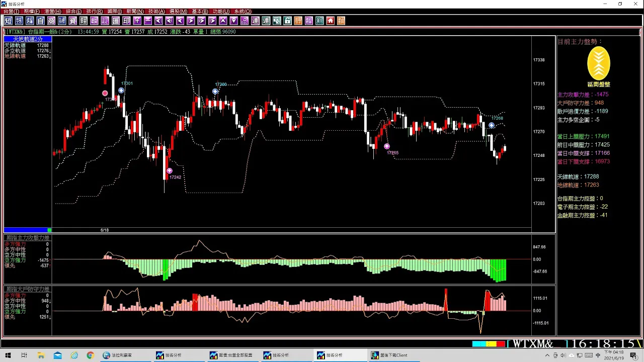Open the Windows notification center icon
This screenshot has width=644, height=362.
click(x=633, y=355)
